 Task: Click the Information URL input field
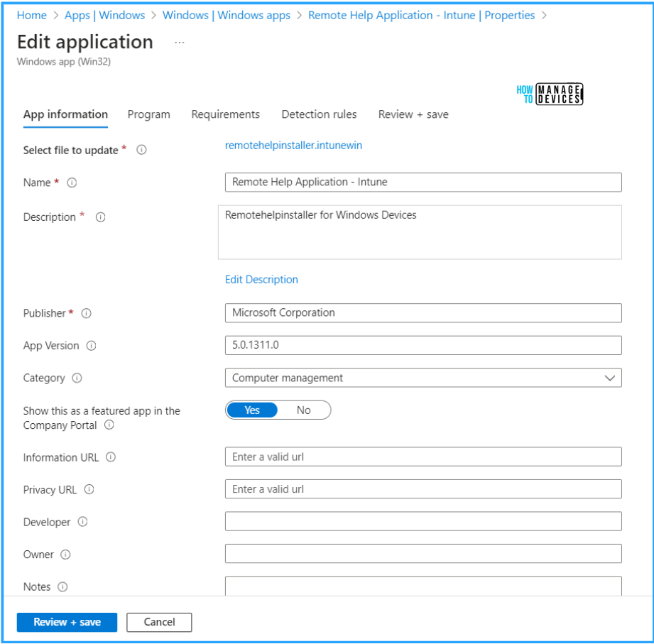(423, 457)
